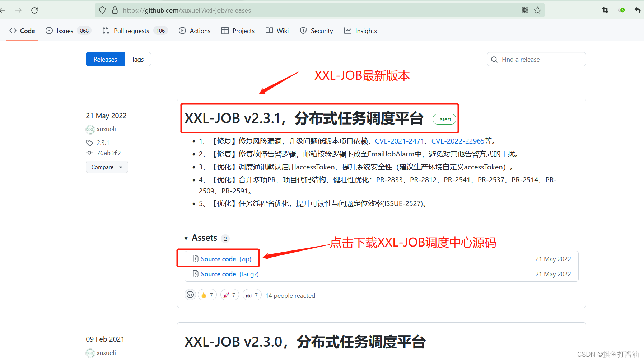Image resolution: width=644 pixels, height=361 pixels.
Task: Click xuxueli avatar beside 09 Feb 2021 release
Action: 90,353
